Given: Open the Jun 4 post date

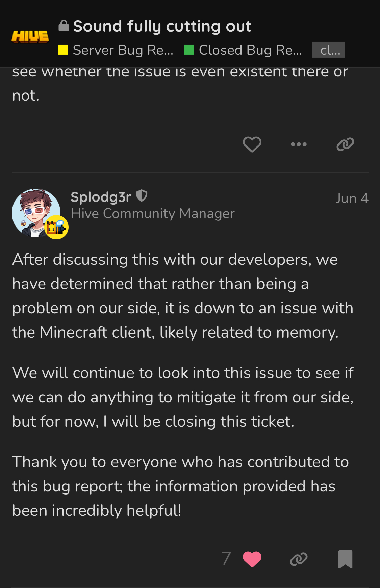Looking at the screenshot, I should point(352,198).
